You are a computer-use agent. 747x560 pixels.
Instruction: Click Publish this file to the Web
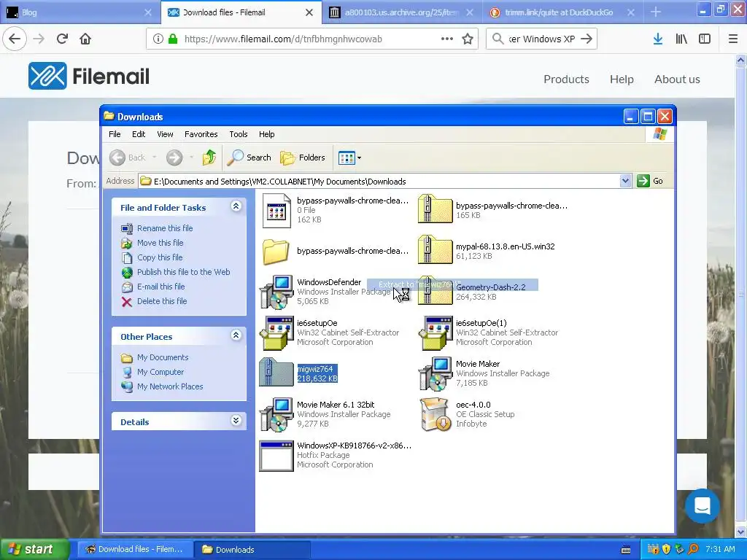point(183,272)
